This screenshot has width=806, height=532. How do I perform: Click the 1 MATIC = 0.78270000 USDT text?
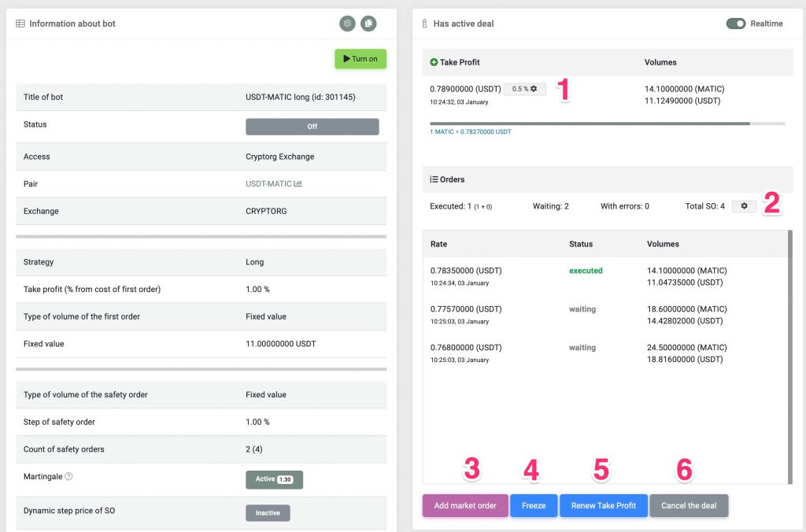pyautogui.click(x=471, y=131)
